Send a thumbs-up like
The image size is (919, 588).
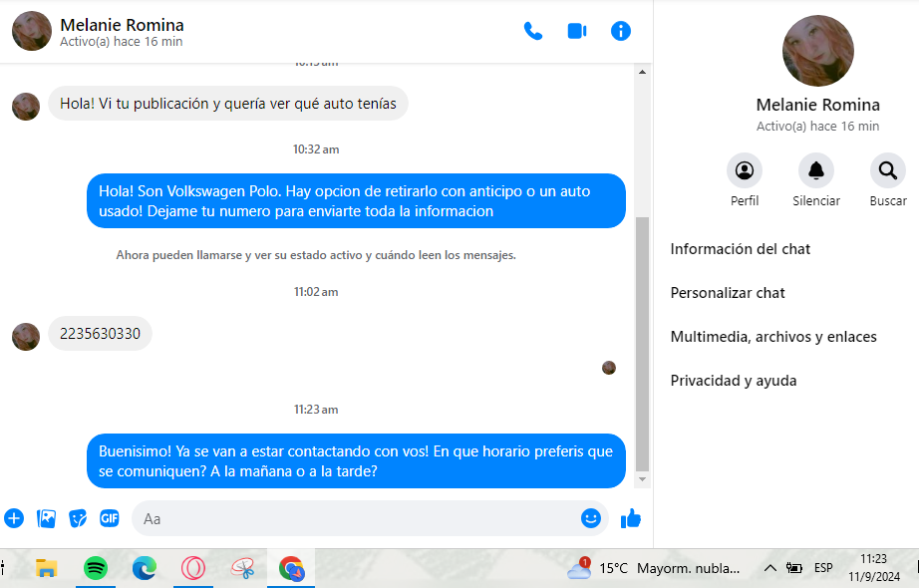[x=631, y=518]
